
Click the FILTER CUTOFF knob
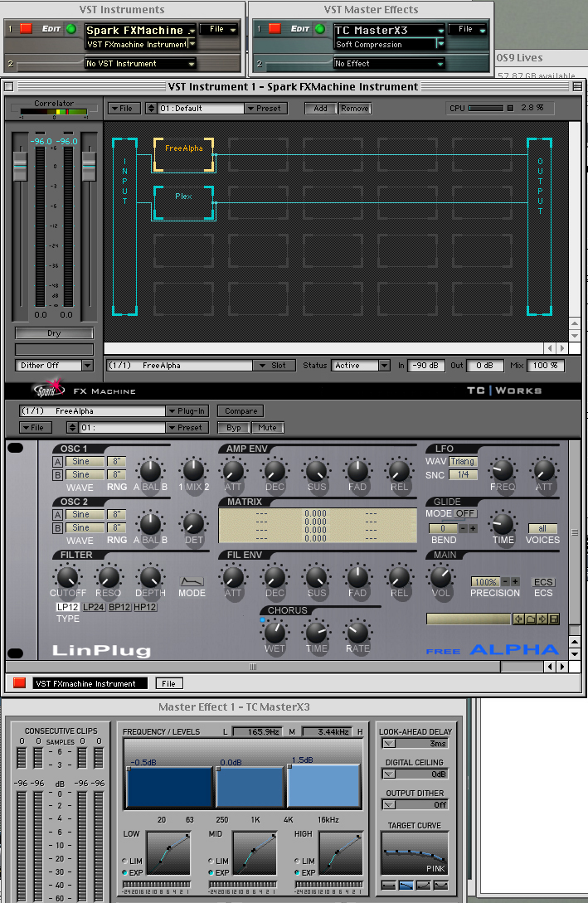tap(67, 576)
